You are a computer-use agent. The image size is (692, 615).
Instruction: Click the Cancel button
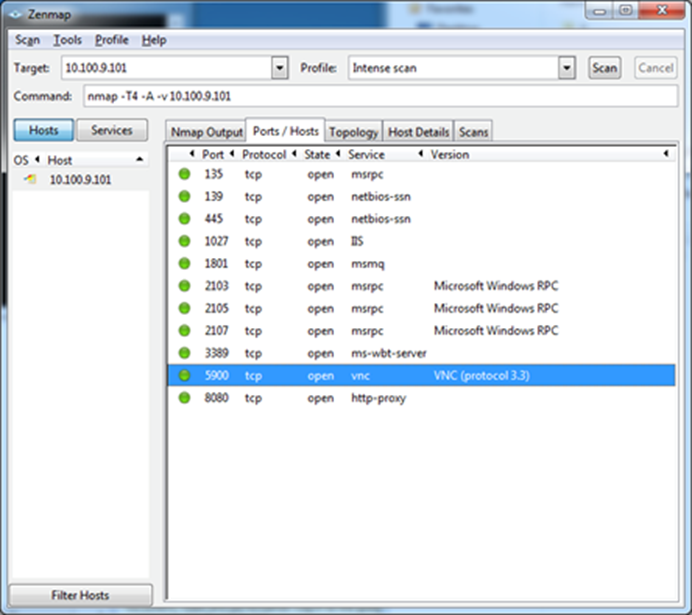click(x=655, y=68)
